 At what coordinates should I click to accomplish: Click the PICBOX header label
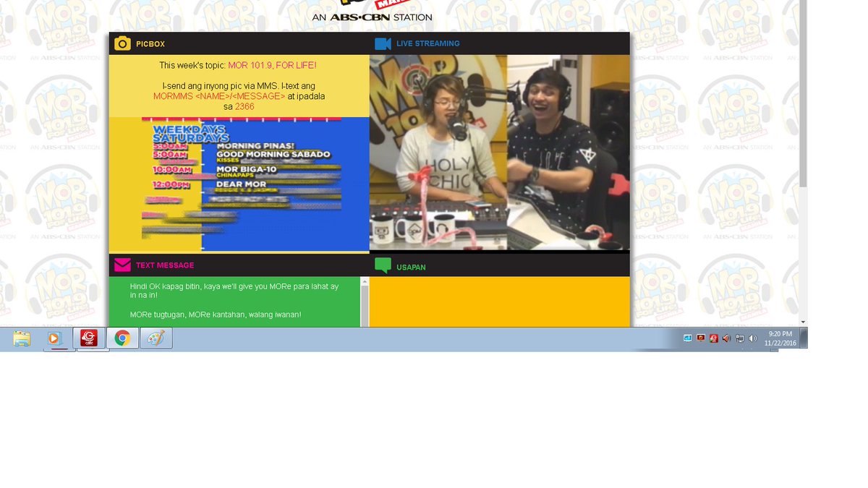(x=150, y=44)
